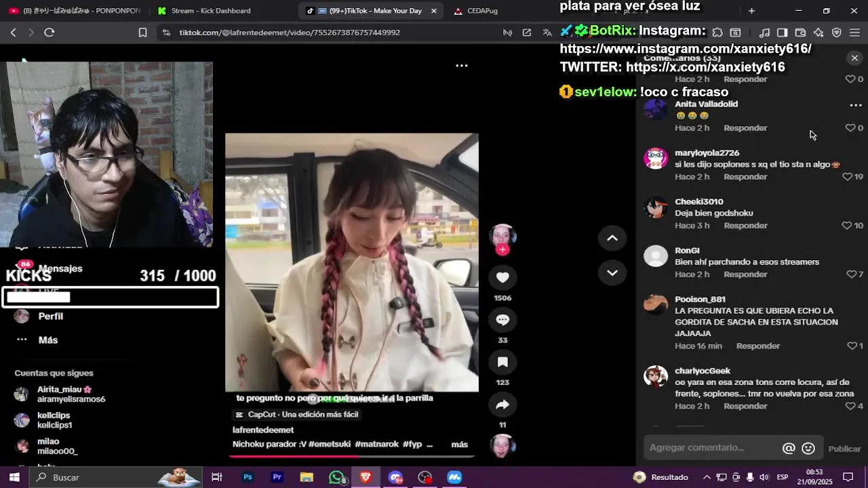Follow creator with red plus badge
Image resolution: width=868 pixels, height=488 pixels.
502,249
